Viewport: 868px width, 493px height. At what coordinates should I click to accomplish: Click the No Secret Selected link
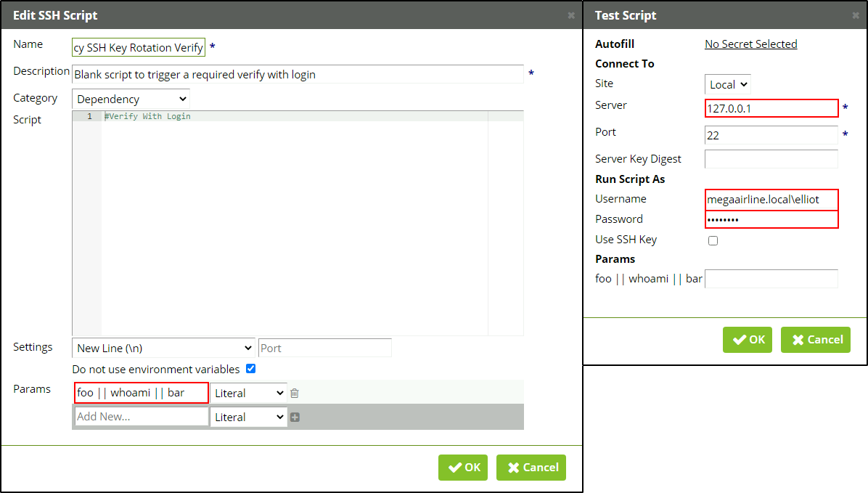750,44
